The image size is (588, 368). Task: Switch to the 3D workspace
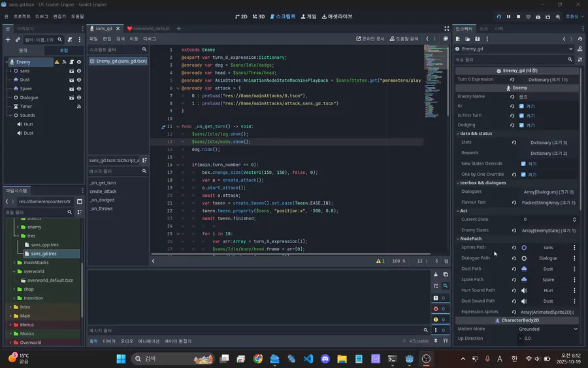coord(259,16)
